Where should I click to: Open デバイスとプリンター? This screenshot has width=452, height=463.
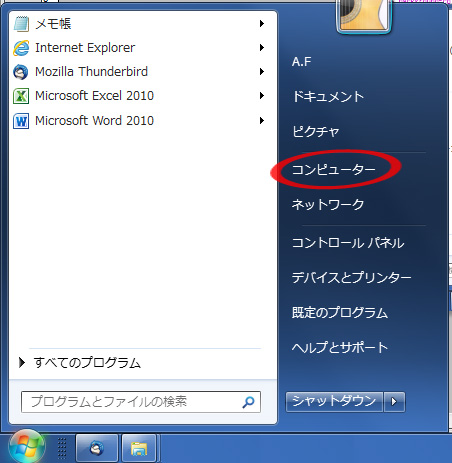click(352, 277)
